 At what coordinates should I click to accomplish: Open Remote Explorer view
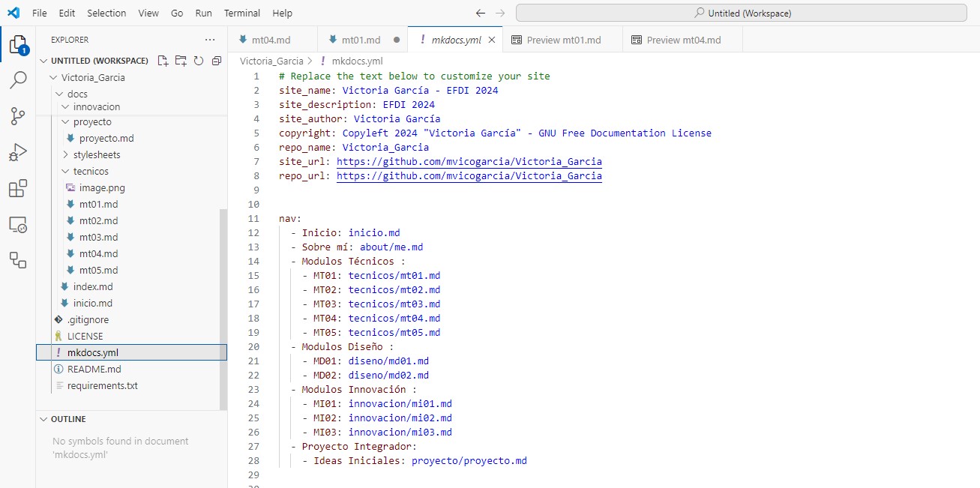point(18,224)
